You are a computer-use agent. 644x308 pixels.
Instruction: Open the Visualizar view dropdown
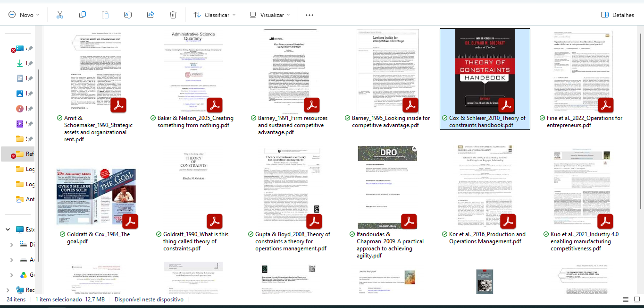[270, 15]
